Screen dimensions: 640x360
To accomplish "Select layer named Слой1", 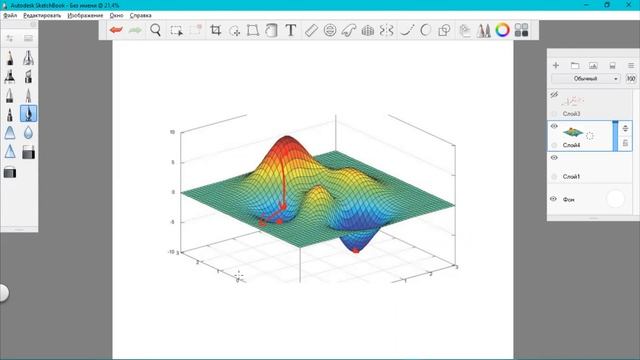I will [571, 176].
